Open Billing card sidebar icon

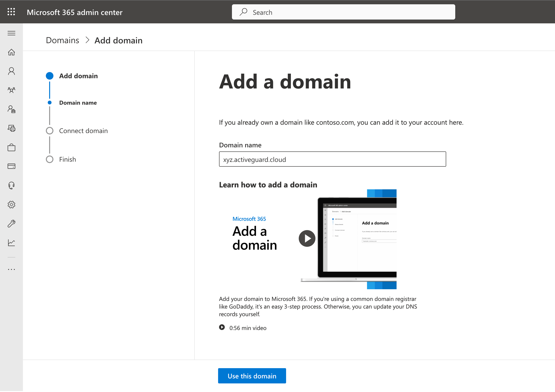click(x=11, y=166)
